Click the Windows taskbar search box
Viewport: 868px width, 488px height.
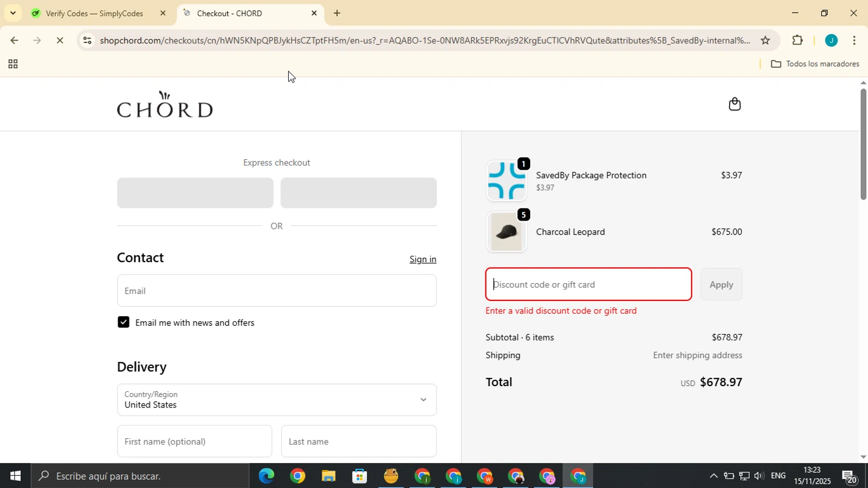[140, 476]
